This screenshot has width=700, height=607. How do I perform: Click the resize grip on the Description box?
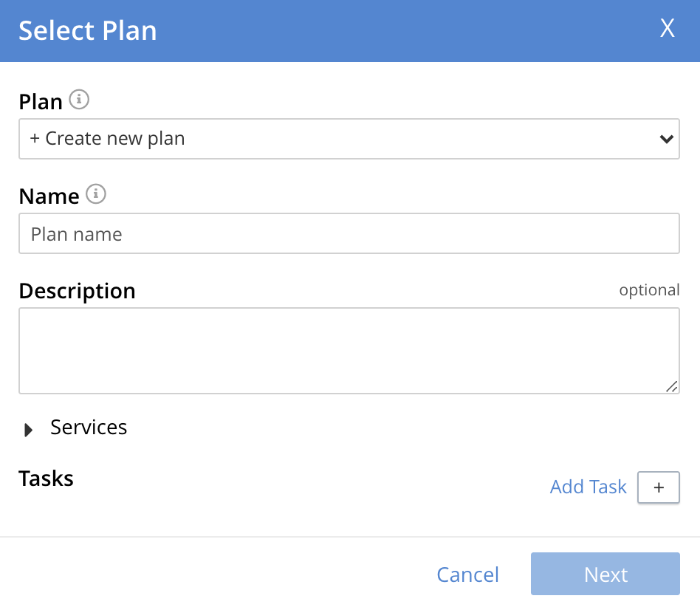pos(672,385)
